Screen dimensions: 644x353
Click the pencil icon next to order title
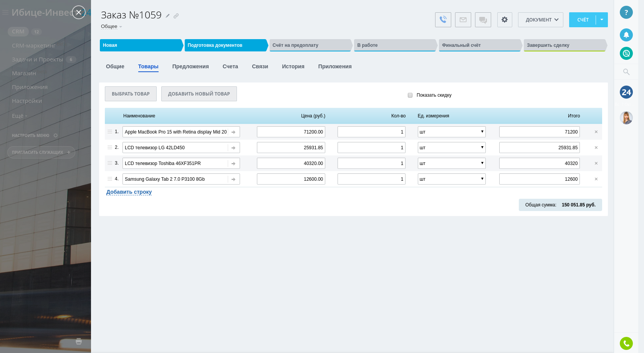point(168,16)
